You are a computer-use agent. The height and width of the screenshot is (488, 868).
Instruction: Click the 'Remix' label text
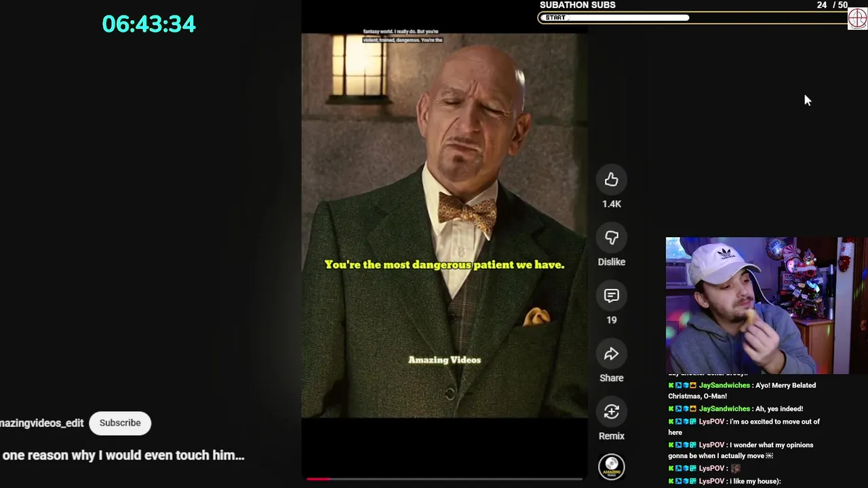612,436
